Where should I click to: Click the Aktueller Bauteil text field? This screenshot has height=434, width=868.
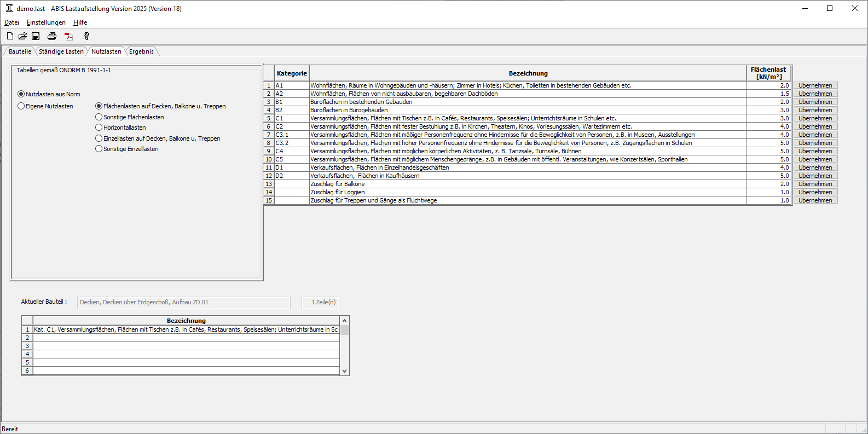[183, 302]
